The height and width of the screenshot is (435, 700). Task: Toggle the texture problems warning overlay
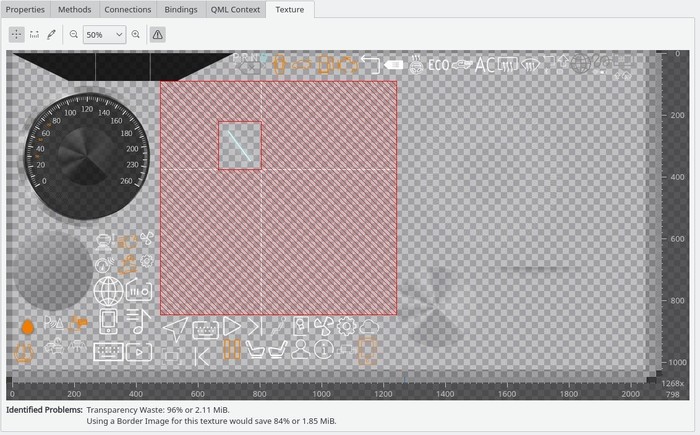click(x=158, y=34)
